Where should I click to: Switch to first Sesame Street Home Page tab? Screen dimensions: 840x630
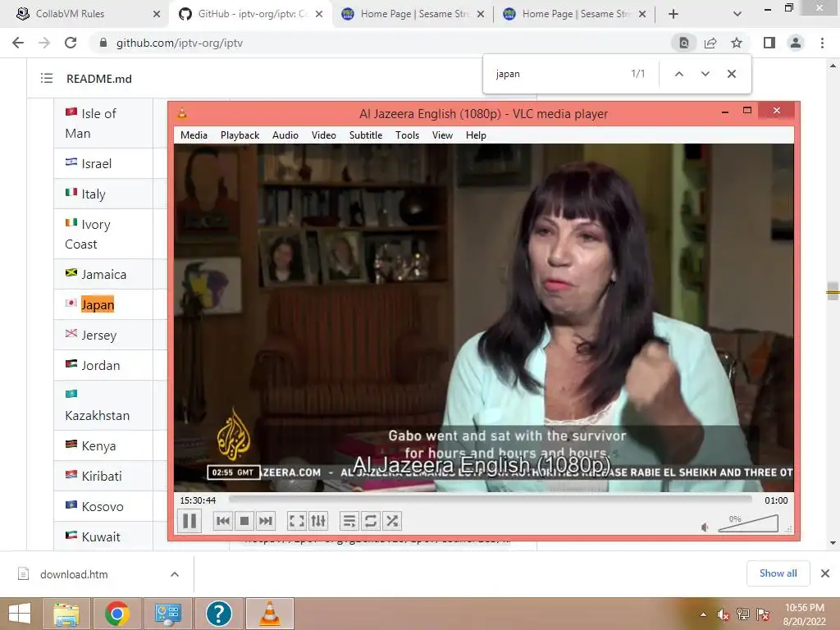pyautogui.click(x=413, y=14)
